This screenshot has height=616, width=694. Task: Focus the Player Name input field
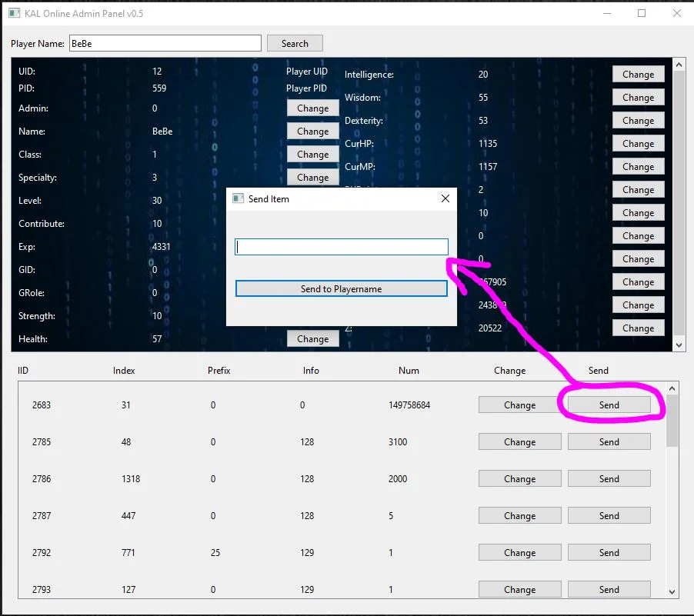click(x=165, y=43)
